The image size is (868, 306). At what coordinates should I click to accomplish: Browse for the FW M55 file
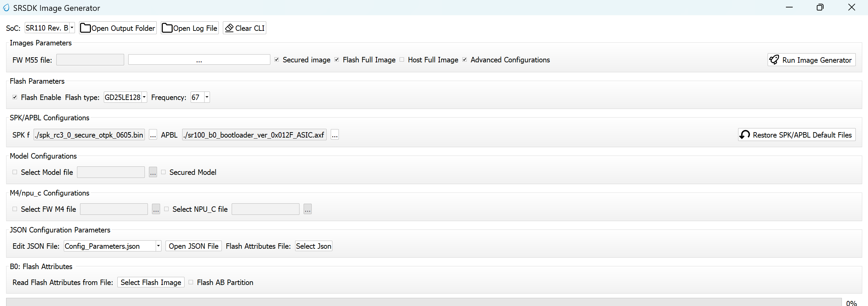click(x=199, y=60)
